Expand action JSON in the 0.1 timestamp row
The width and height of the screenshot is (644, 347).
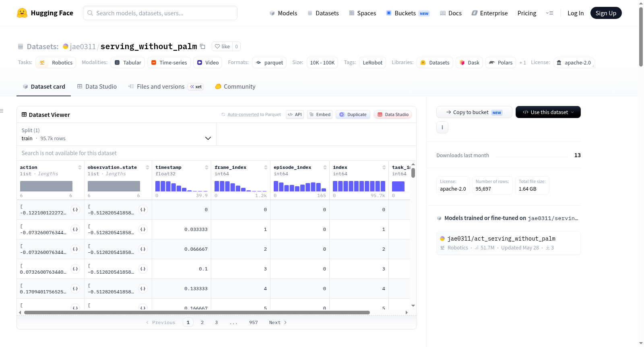click(75, 269)
